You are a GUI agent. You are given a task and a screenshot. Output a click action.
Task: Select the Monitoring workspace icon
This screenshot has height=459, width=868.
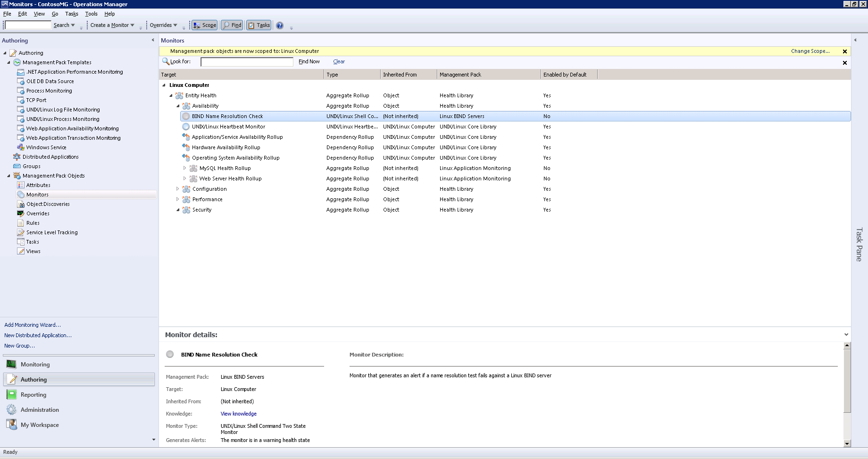[11, 365]
